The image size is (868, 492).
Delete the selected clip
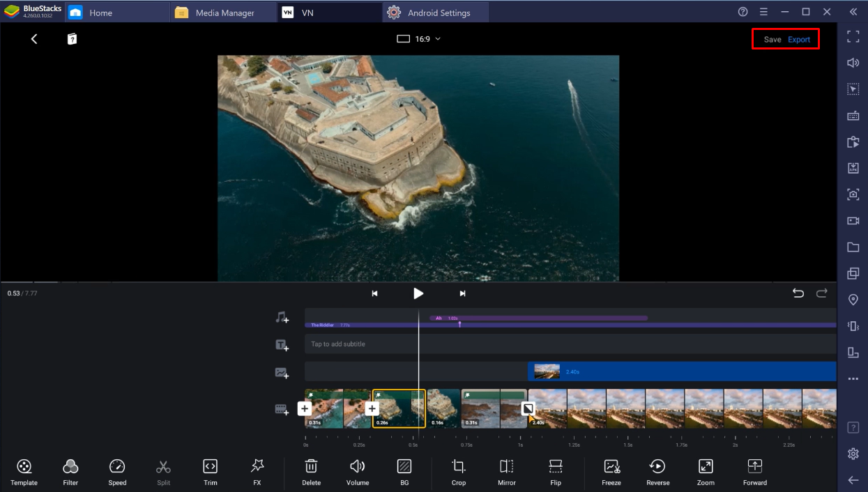coord(311,472)
